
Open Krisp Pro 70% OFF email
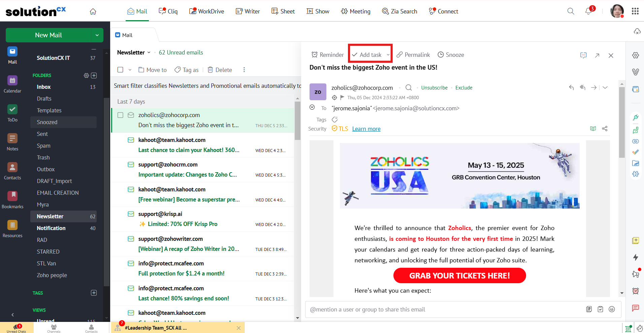(x=202, y=219)
